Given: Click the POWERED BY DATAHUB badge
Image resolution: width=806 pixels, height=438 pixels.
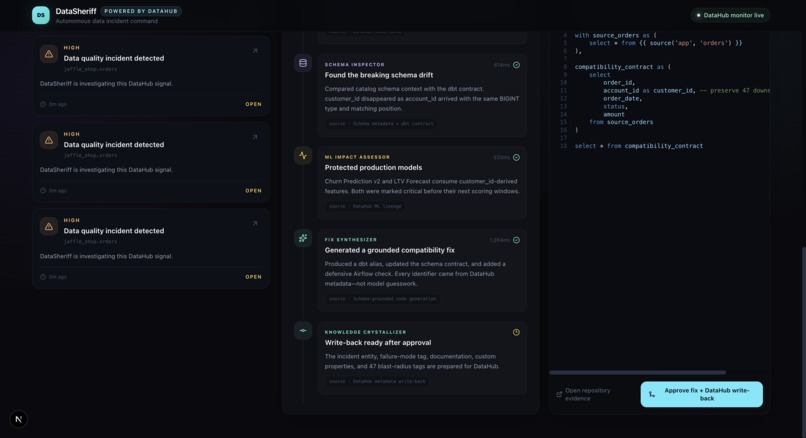Looking at the screenshot, I should [141, 11].
